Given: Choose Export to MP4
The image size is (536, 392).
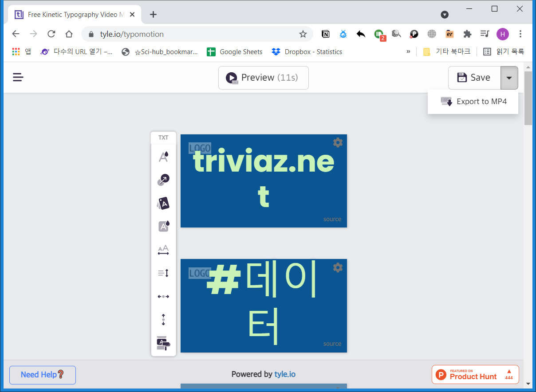Looking at the screenshot, I should click(x=473, y=102).
